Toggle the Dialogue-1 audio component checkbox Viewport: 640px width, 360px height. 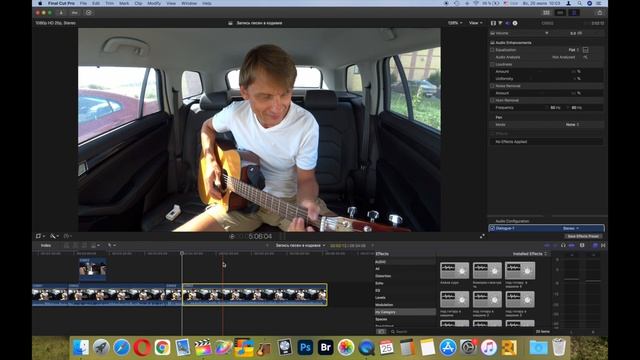(492, 228)
